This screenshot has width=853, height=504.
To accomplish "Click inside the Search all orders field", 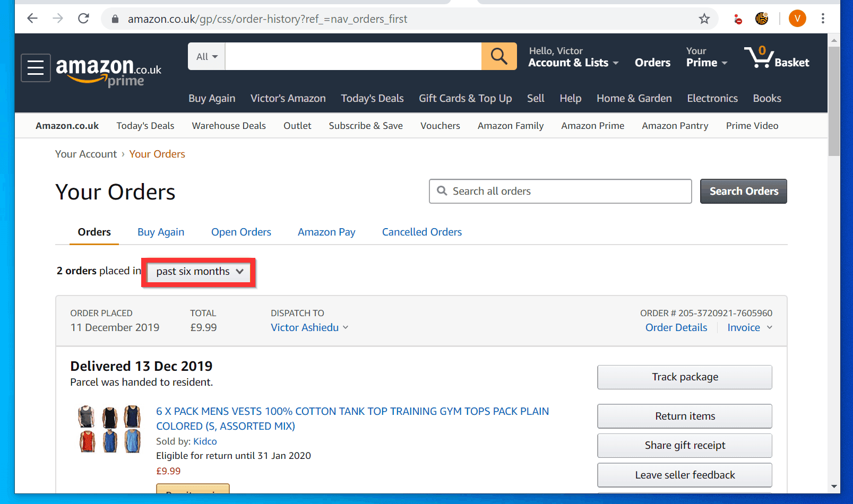I will point(559,191).
